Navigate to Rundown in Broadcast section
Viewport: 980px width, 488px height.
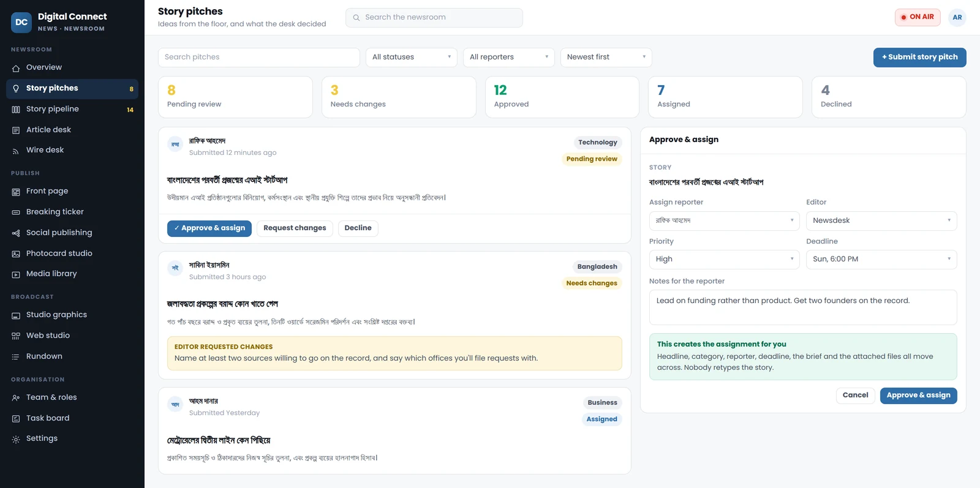click(x=72, y=357)
